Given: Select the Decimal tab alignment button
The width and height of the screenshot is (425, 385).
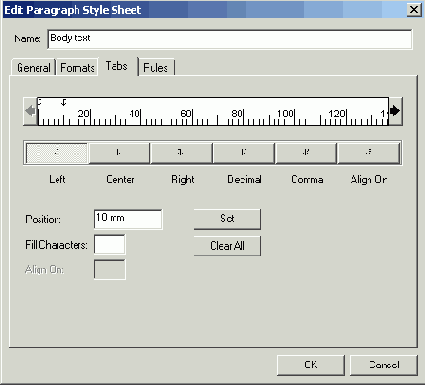Looking at the screenshot, I should [243, 153].
